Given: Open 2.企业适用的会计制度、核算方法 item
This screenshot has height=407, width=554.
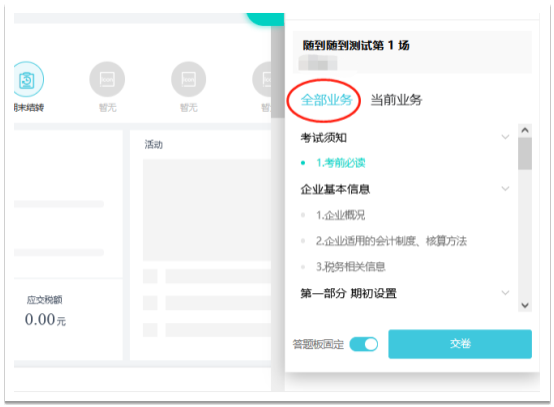Looking at the screenshot, I should 391,241.
